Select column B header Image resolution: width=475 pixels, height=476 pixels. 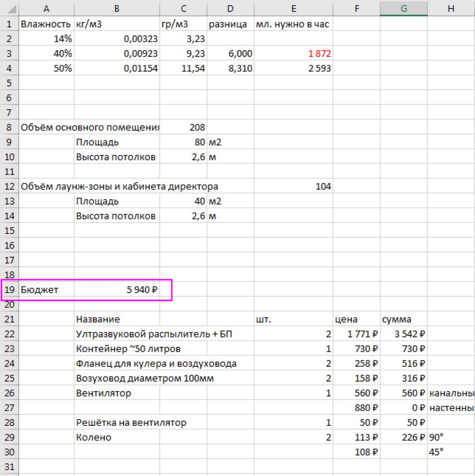tap(117, 8)
